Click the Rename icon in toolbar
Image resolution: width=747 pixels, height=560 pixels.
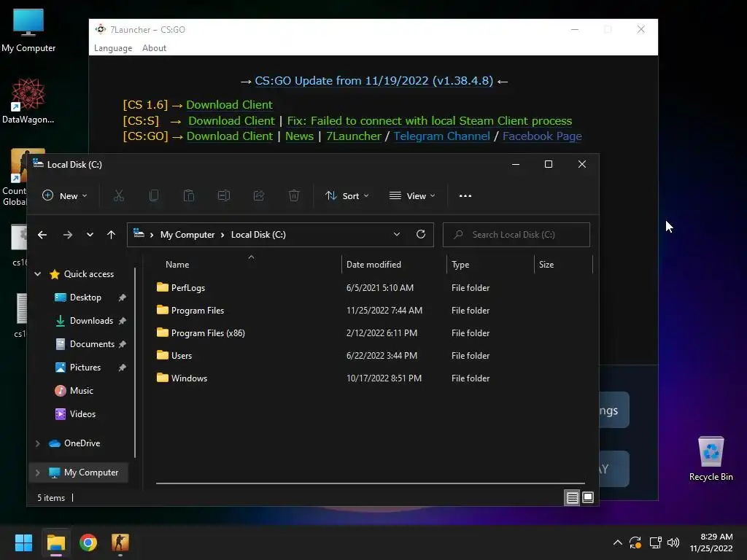click(x=224, y=195)
